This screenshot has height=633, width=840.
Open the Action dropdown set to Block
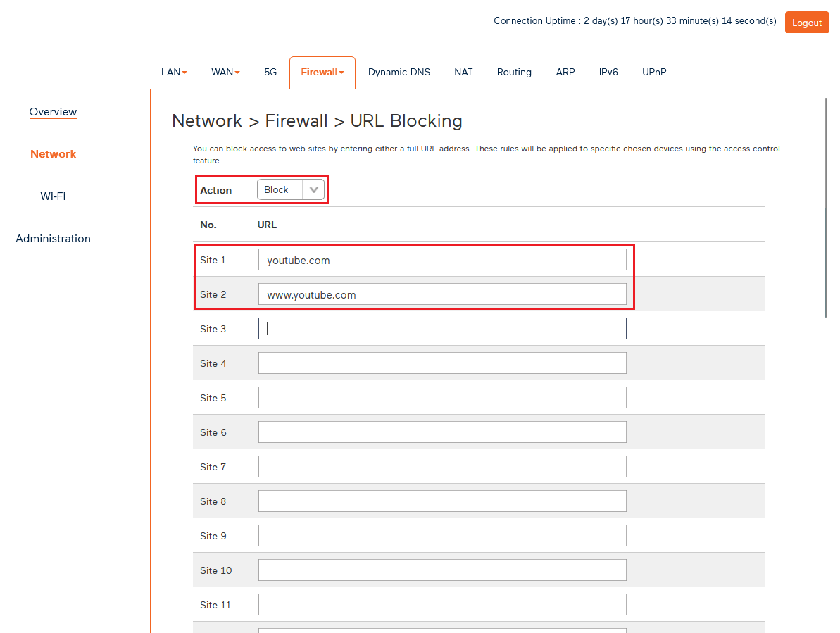click(291, 189)
